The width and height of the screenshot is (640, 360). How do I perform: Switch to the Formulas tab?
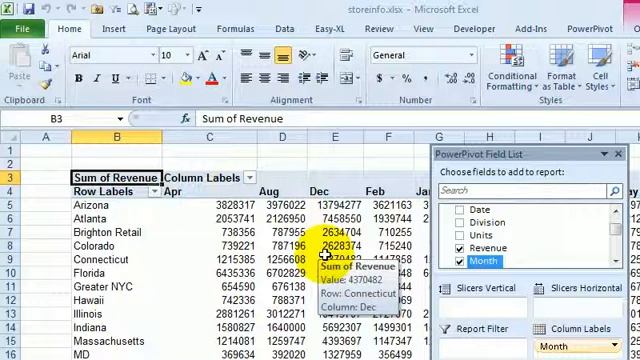(x=236, y=29)
